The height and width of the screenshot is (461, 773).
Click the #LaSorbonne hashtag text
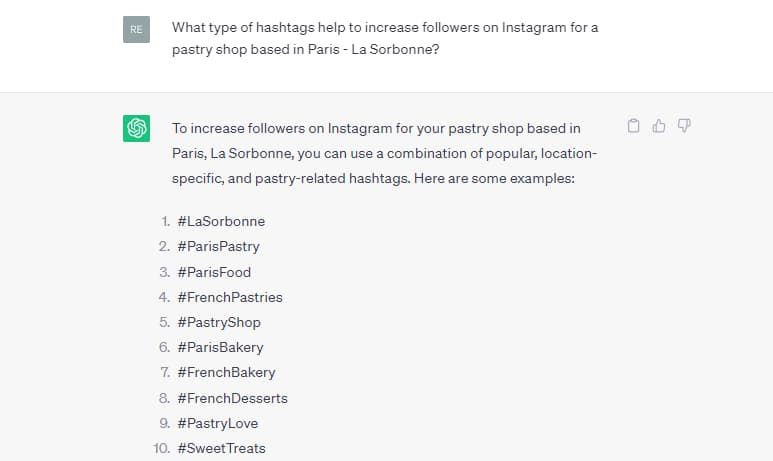pos(221,221)
